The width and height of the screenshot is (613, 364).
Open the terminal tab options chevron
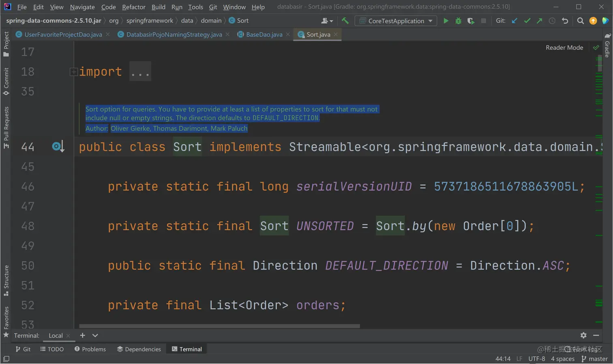95,335
